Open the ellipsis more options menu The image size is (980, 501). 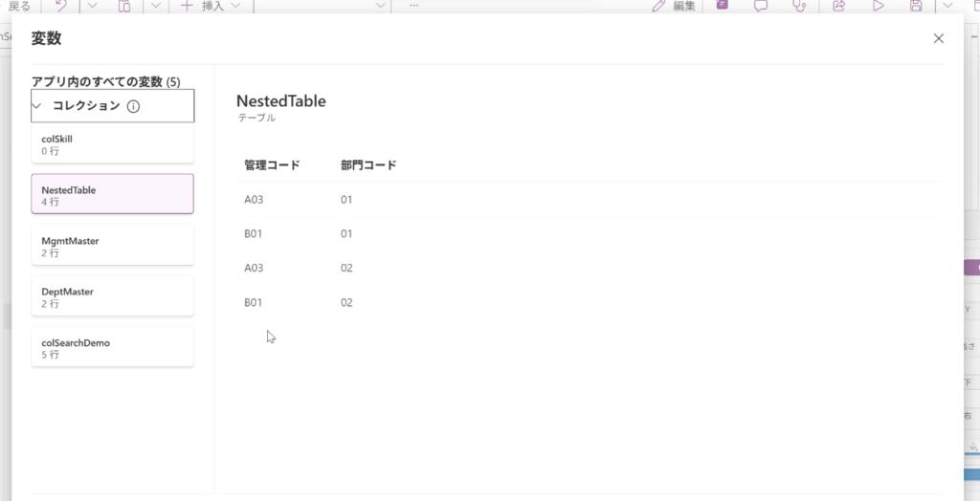[x=413, y=6]
